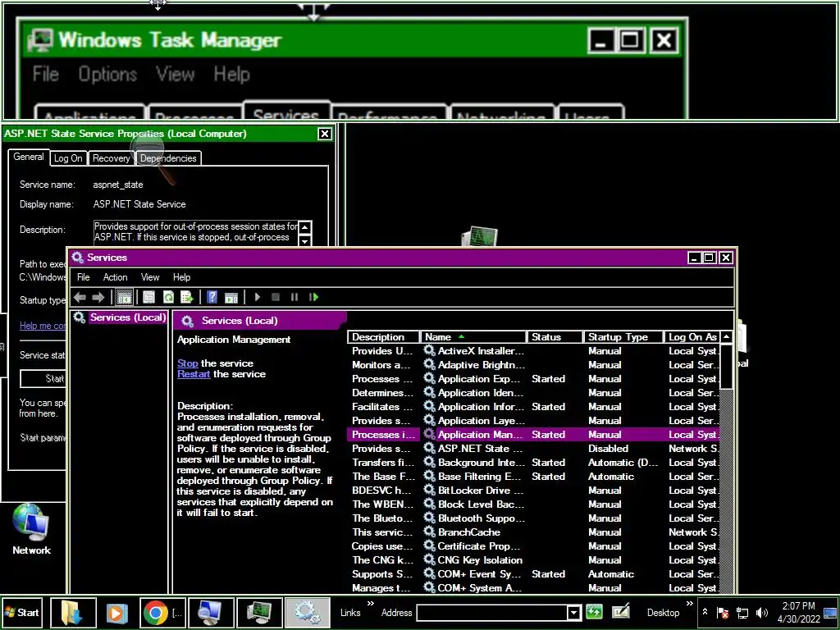The width and height of the screenshot is (840, 630).
Task: Open the Network desktop icon
Action: [32, 529]
